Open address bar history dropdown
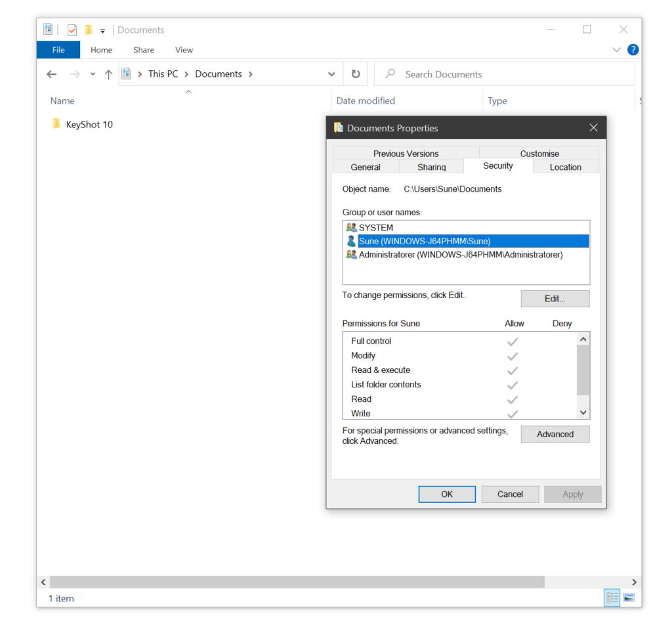 pyautogui.click(x=331, y=74)
